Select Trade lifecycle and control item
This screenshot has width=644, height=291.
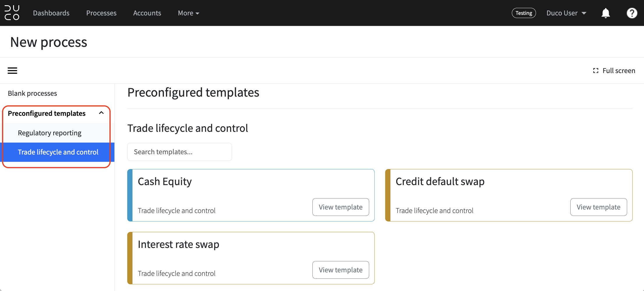pos(59,152)
